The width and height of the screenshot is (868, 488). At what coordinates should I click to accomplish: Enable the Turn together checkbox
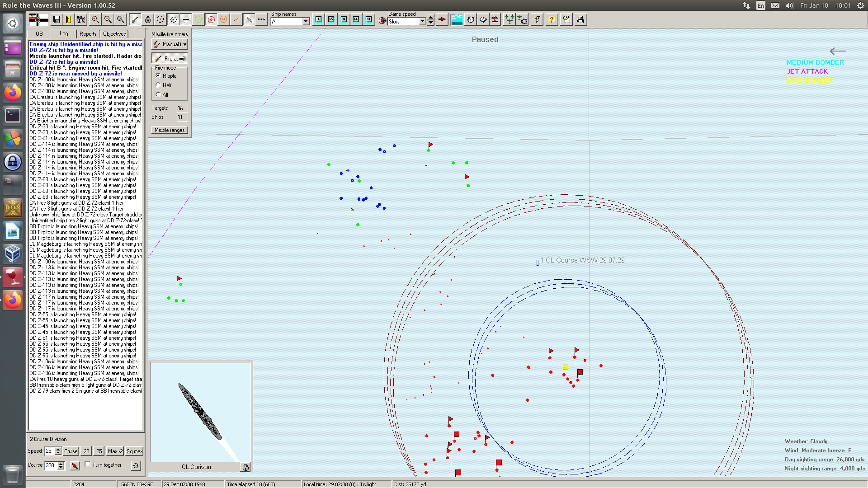pos(87,465)
